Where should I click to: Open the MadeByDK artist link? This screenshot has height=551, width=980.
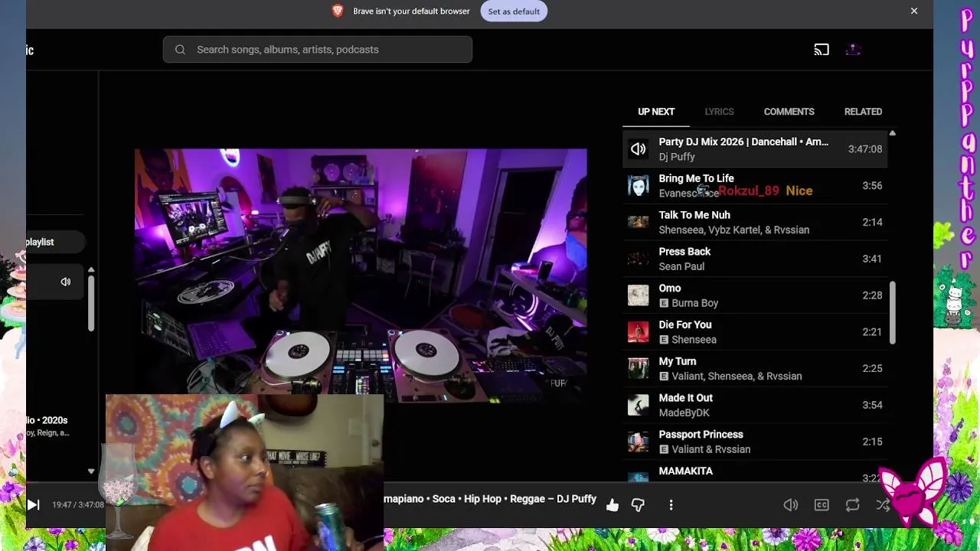(x=684, y=413)
